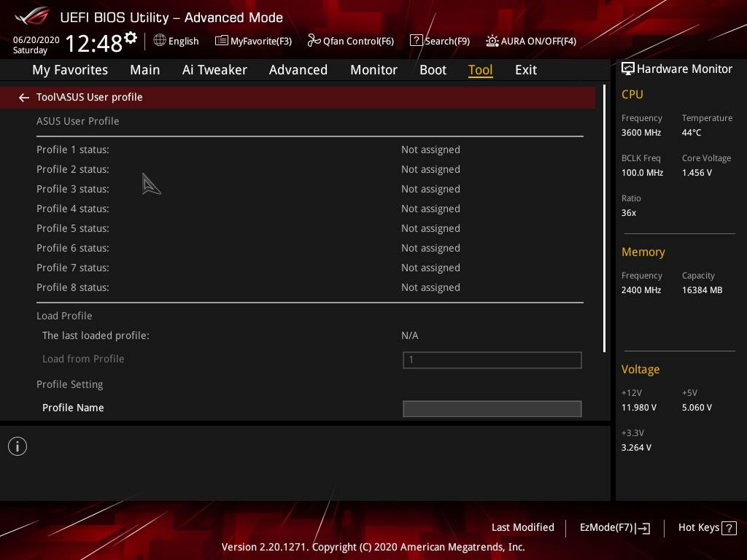Screen dimensions: 747x560
Task: Click the vertical scrollbar of settings list
Action: pyautogui.click(x=605, y=219)
